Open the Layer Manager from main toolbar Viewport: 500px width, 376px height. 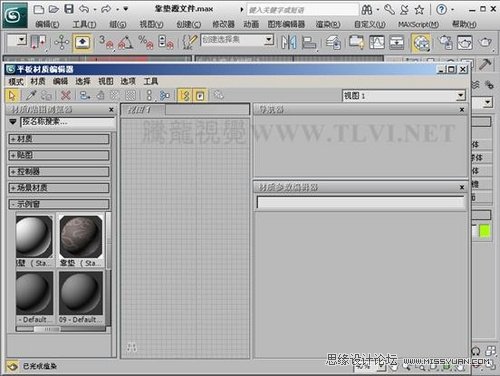[334, 42]
